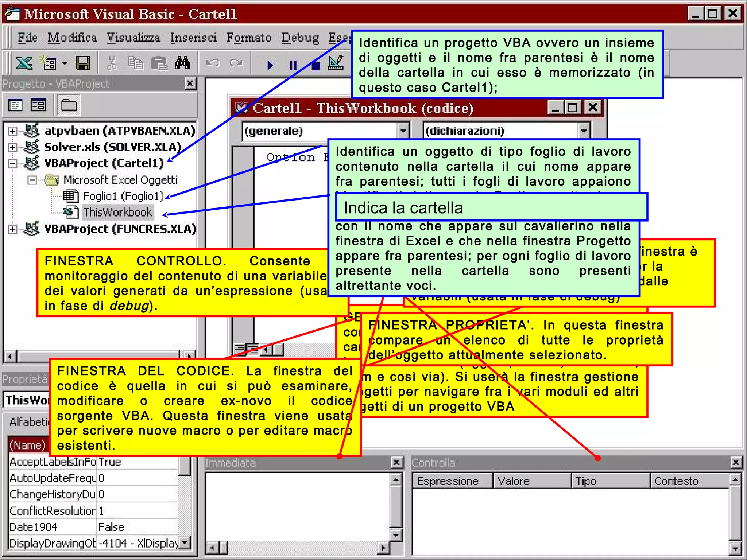Select the Microsoft Excel Oggetti folder
Viewport: 747px width, 560px height.
tap(120, 180)
